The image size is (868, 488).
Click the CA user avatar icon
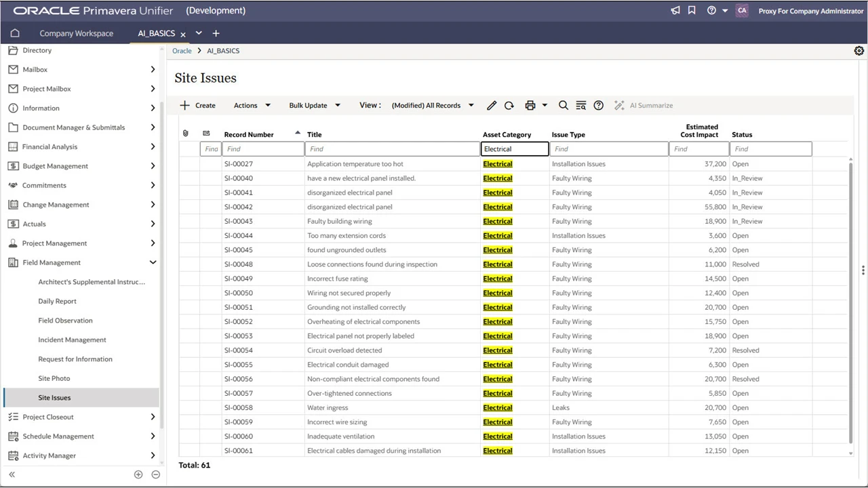click(742, 11)
